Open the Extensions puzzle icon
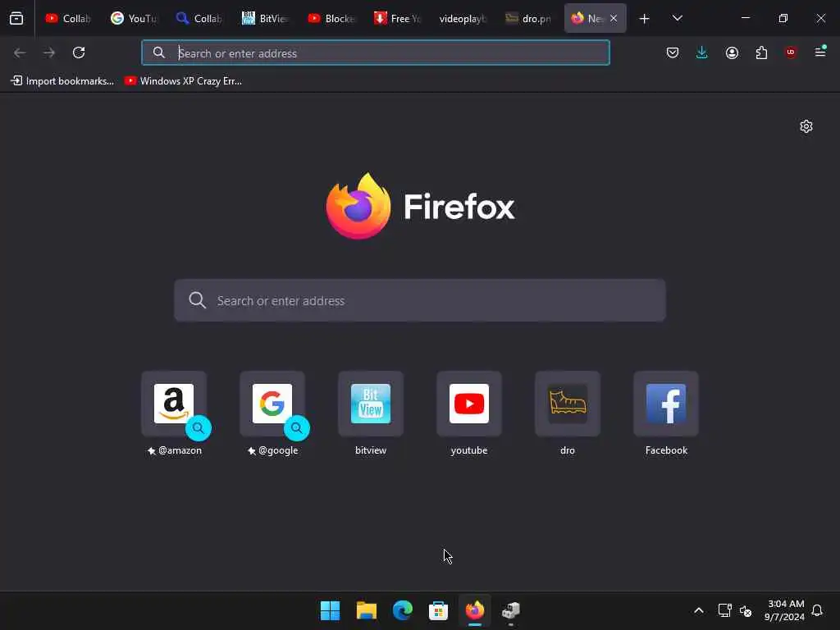 [761, 52]
